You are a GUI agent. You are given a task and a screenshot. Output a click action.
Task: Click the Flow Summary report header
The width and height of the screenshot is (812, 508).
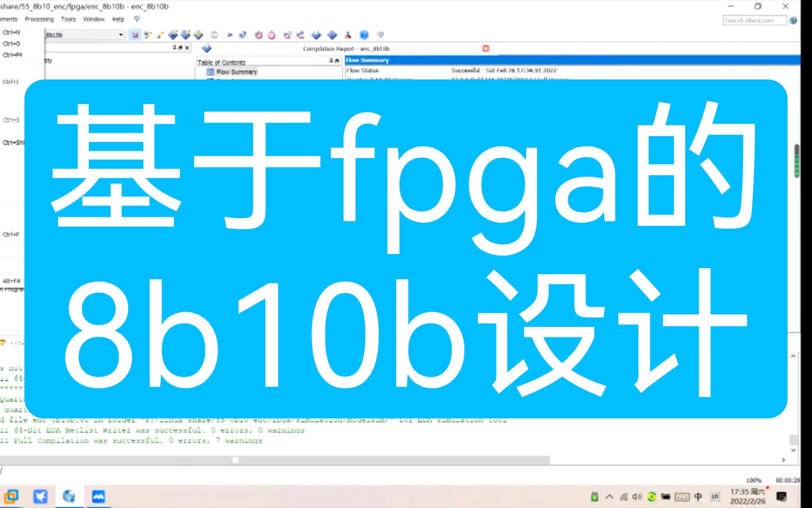pos(572,60)
